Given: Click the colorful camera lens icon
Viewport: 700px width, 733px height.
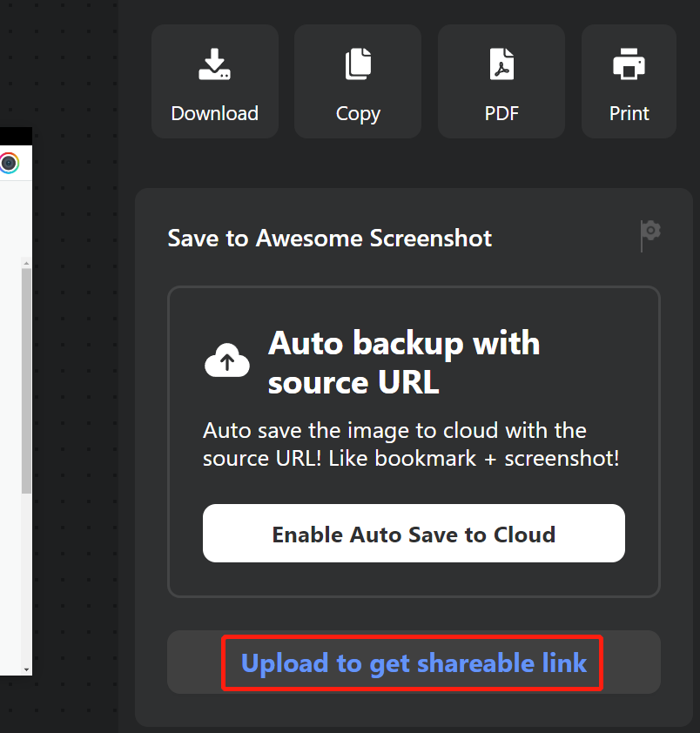Looking at the screenshot, I should (9, 163).
